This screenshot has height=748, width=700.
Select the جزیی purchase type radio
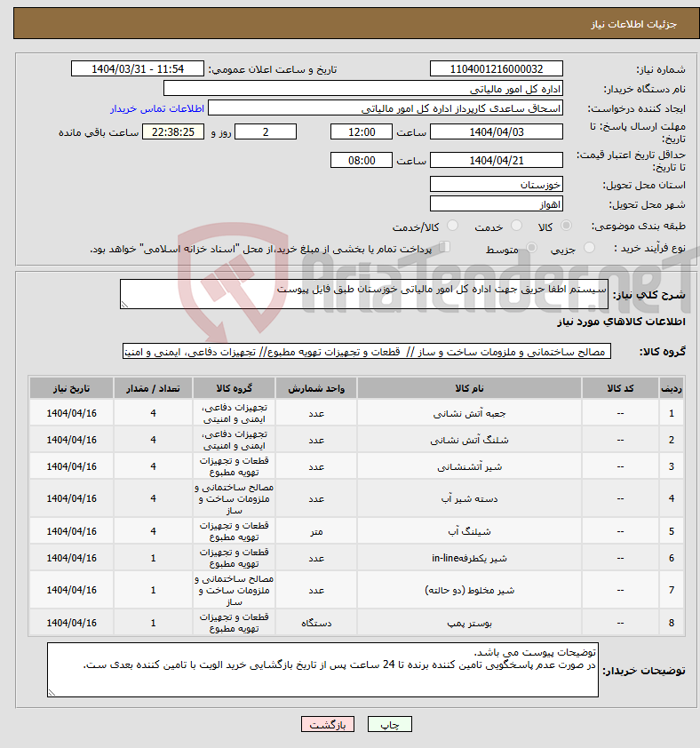(589, 248)
